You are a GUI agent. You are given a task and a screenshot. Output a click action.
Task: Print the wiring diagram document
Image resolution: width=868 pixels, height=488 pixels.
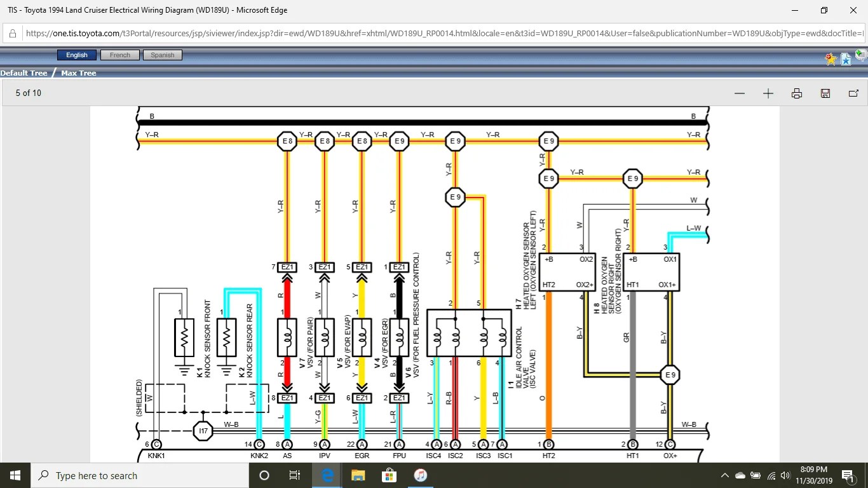[797, 93]
